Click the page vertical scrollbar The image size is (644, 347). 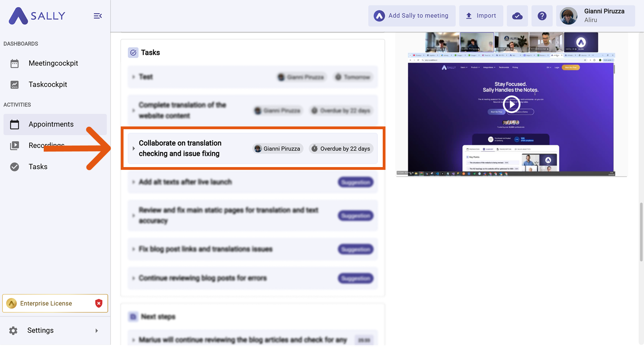tap(641, 232)
